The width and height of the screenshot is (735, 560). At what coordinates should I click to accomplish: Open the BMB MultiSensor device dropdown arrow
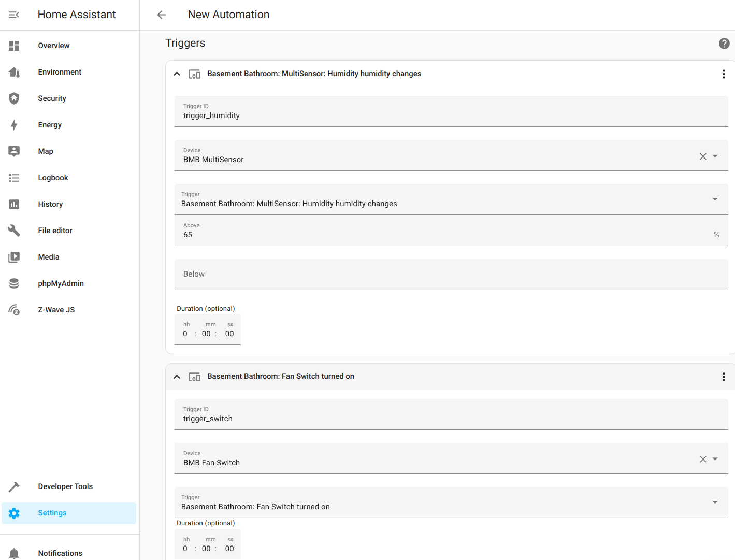click(715, 156)
